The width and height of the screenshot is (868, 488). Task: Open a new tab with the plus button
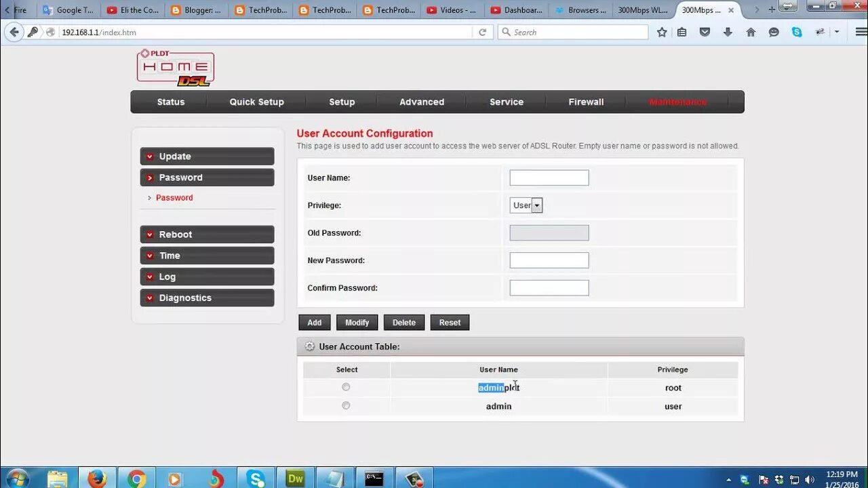coord(772,10)
